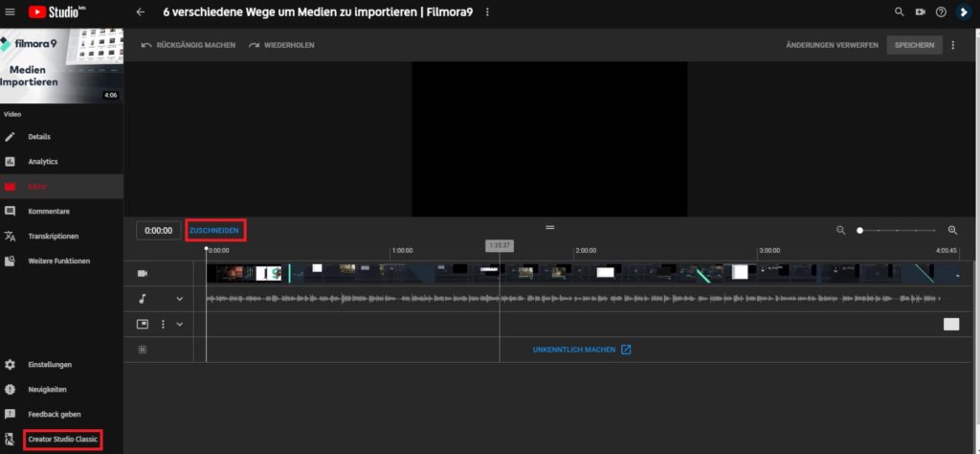
Task: Redo with Wiederholen
Action: pyautogui.click(x=281, y=45)
